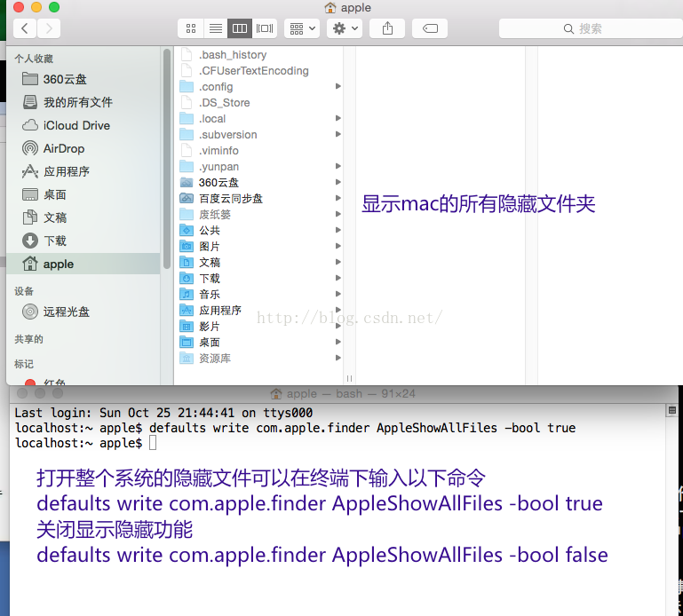Expand the 百度云同步盘 arrow
Image resolution: width=683 pixels, height=616 pixels.
point(338,198)
